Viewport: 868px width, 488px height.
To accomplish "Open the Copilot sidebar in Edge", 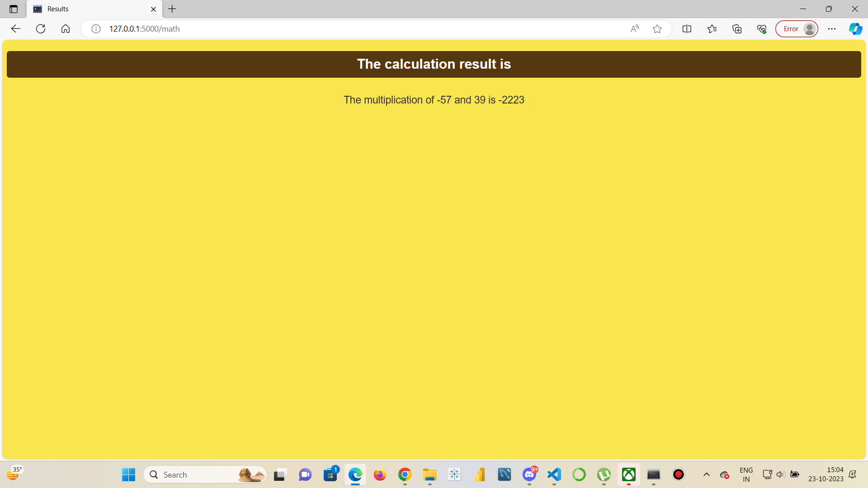I will pos(855,28).
